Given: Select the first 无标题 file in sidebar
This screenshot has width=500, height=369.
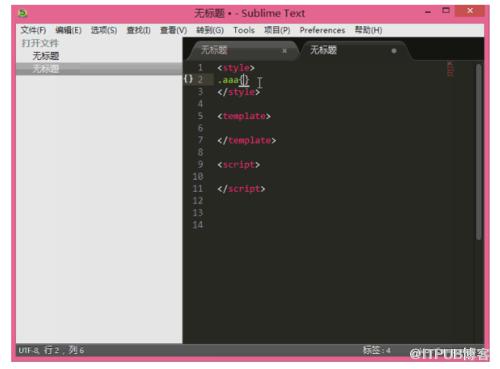Looking at the screenshot, I should [x=46, y=56].
